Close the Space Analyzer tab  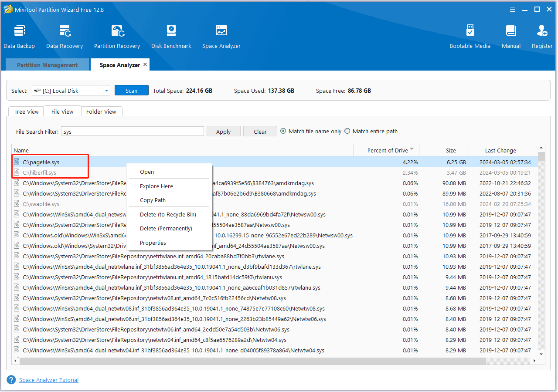pos(145,64)
